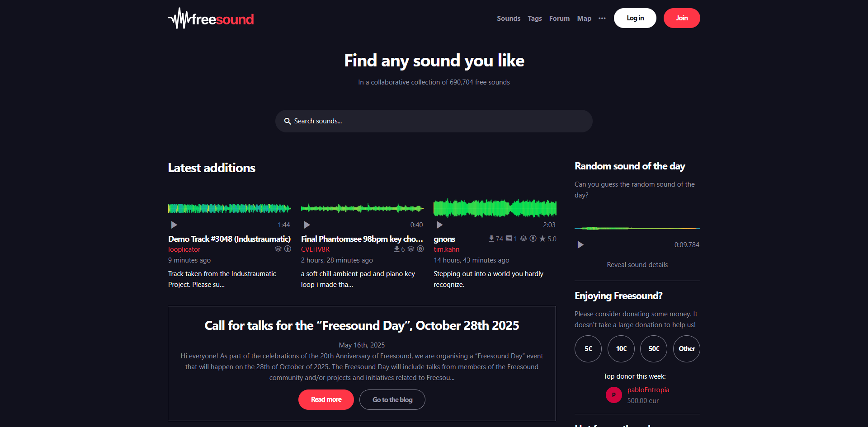The width and height of the screenshot is (868, 427).
Task: Click the gnons waveform
Action: coord(495,208)
